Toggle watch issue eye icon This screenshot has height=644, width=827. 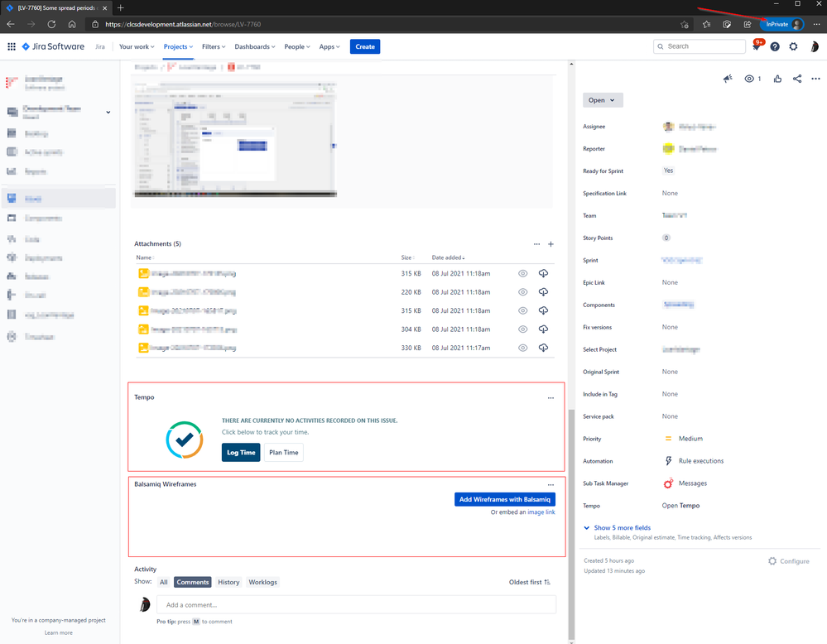tap(749, 79)
